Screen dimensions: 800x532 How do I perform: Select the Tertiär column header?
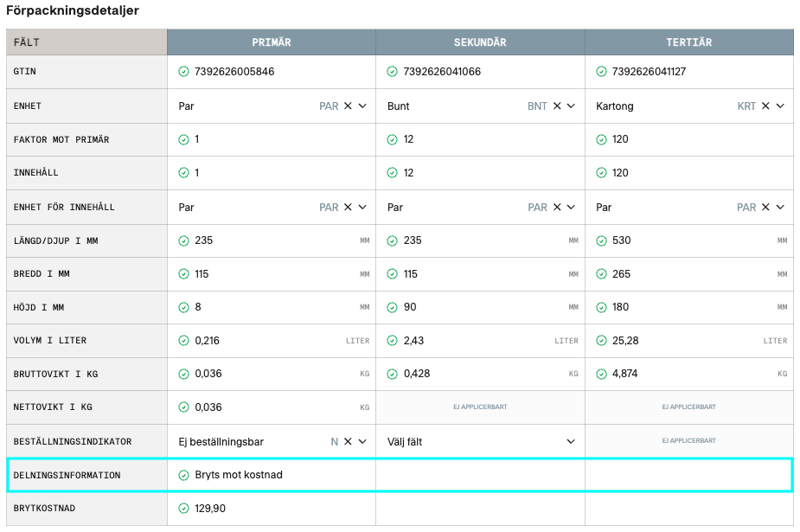688,42
